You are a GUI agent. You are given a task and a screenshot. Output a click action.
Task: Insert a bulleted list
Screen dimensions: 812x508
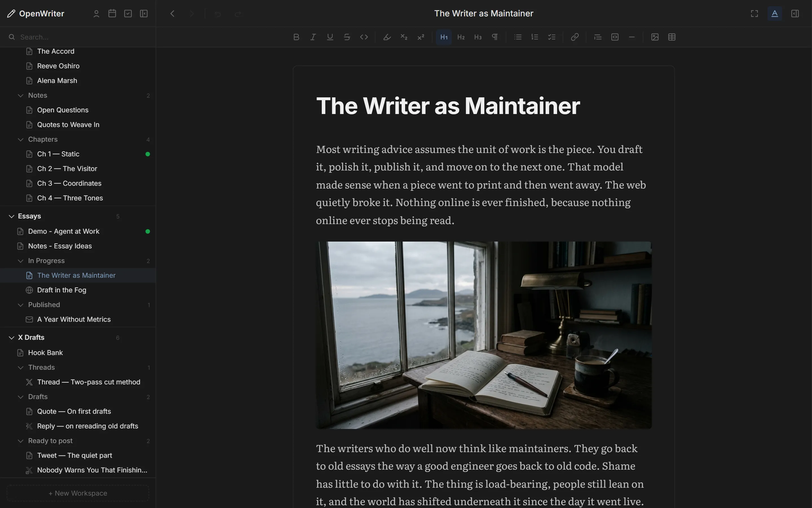click(x=518, y=37)
